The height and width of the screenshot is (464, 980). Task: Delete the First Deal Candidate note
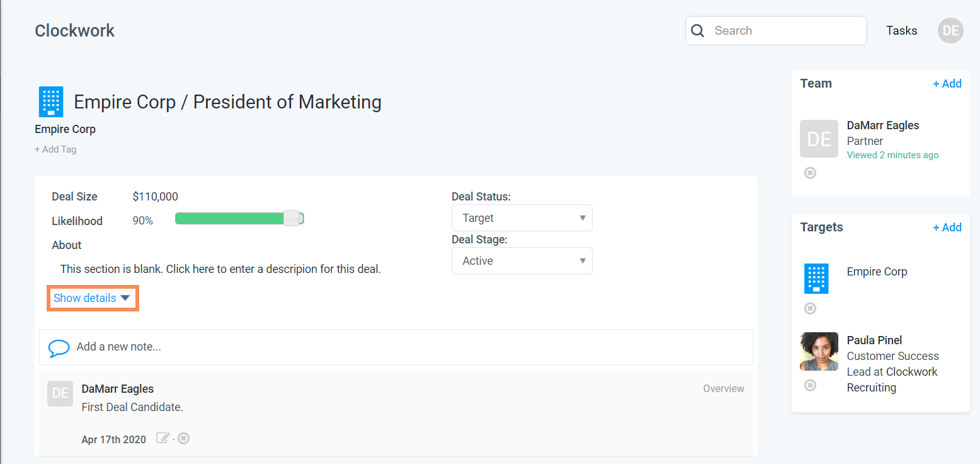tap(183, 438)
